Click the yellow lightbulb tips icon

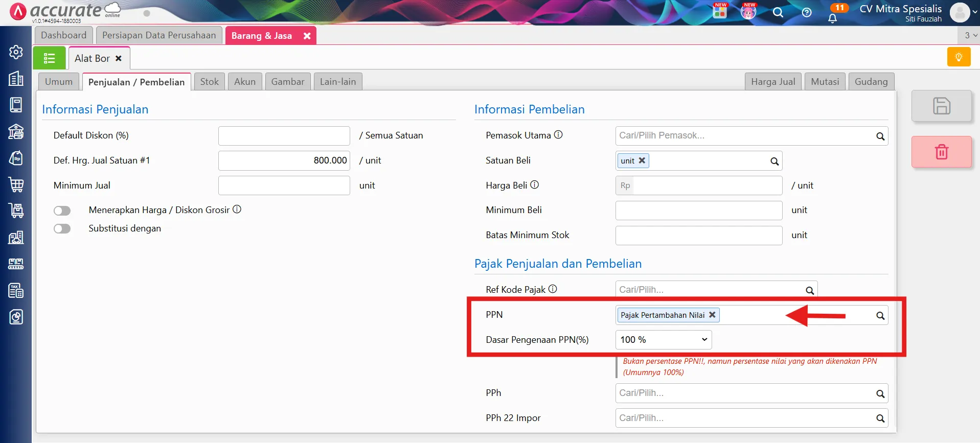pos(959,57)
